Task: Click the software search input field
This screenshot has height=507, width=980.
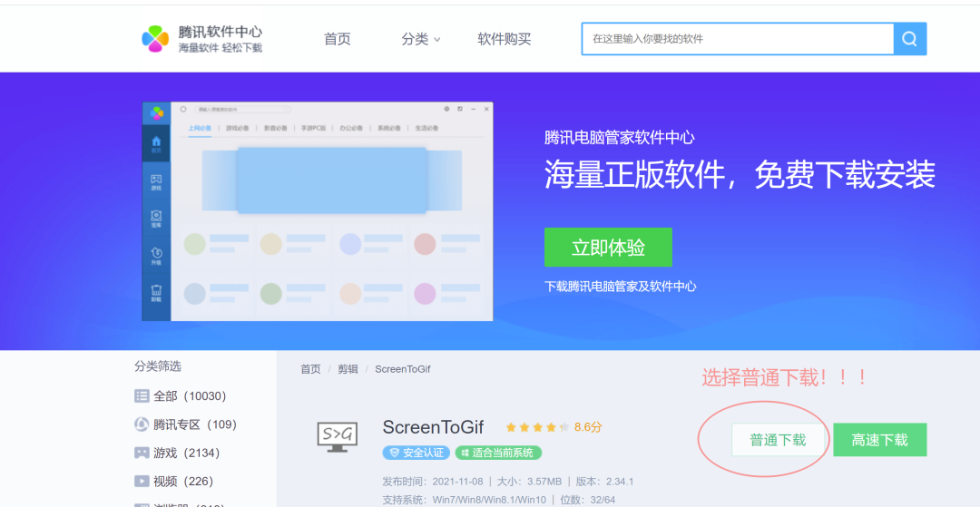Action: click(738, 39)
